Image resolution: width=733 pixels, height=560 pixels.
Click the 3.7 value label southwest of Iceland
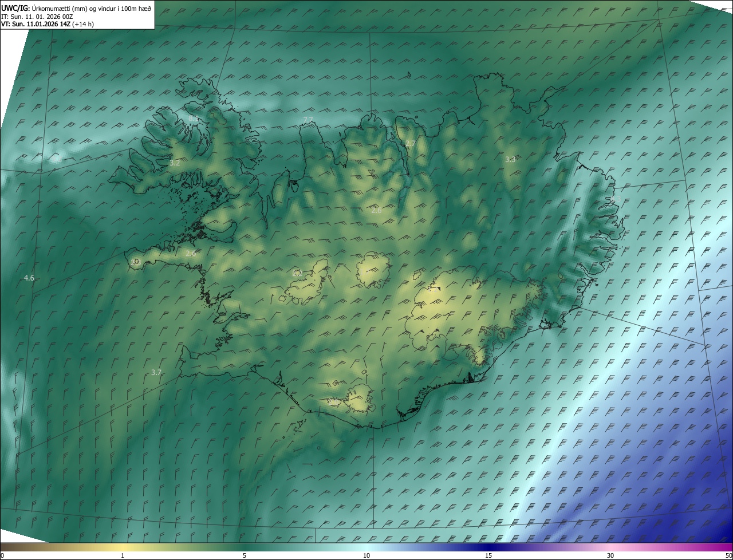(156, 372)
